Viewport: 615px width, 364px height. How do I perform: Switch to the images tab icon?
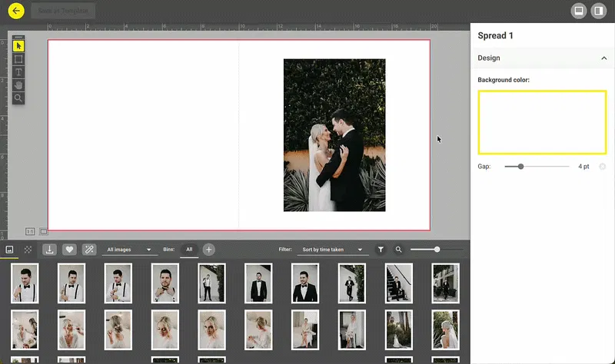(9, 250)
